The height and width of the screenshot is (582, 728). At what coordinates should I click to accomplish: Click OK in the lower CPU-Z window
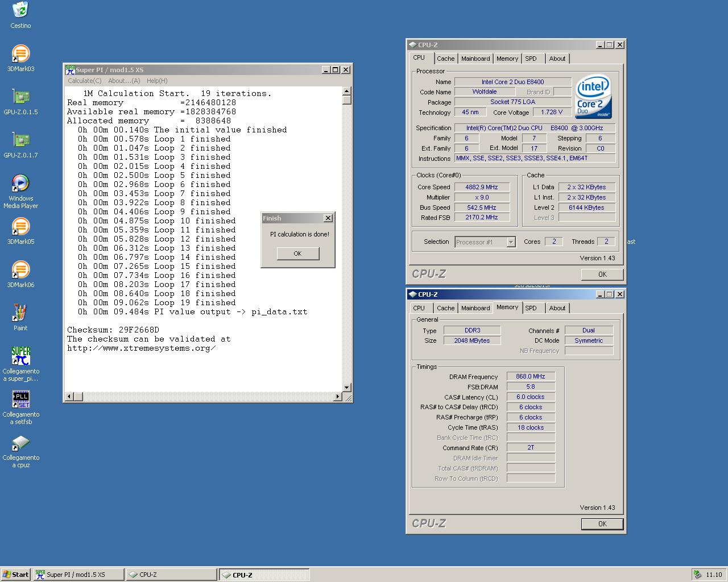(x=602, y=524)
